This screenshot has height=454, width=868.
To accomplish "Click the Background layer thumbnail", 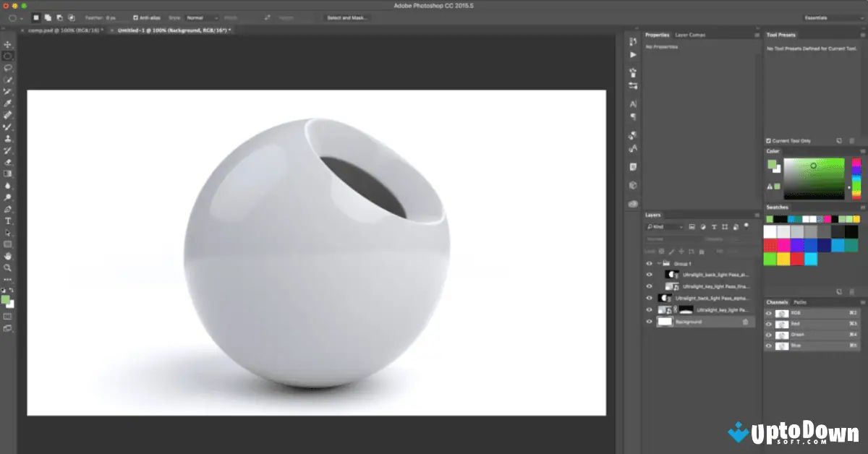I will pyautogui.click(x=665, y=322).
